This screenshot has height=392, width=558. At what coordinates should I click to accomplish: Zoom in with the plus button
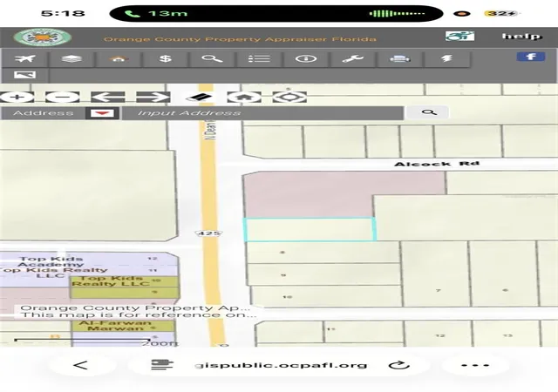(17, 97)
